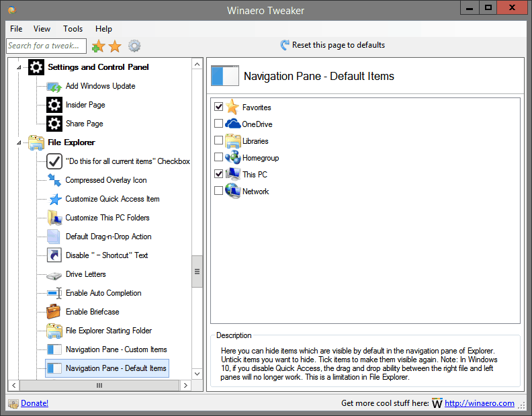Click the Donate! link

[34, 403]
